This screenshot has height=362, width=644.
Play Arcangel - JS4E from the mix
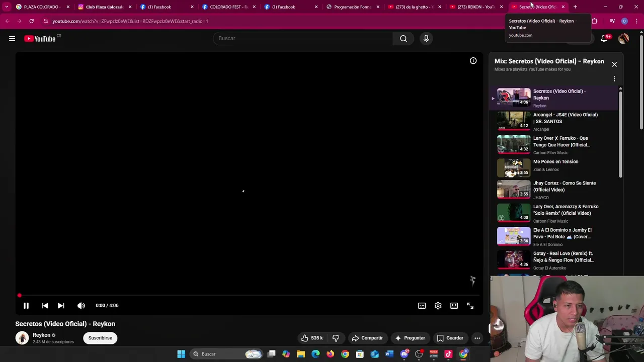553,121
